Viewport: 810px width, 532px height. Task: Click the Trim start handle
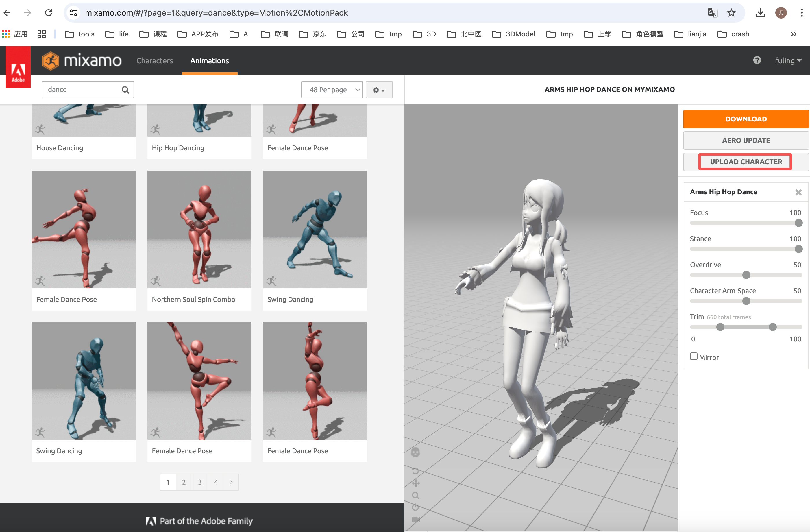coord(720,327)
